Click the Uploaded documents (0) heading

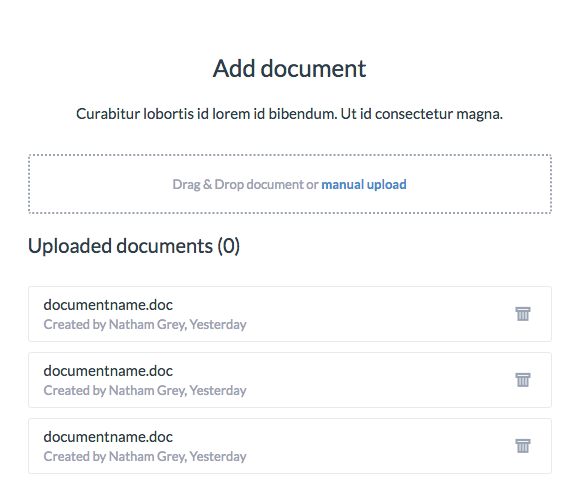(134, 246)
